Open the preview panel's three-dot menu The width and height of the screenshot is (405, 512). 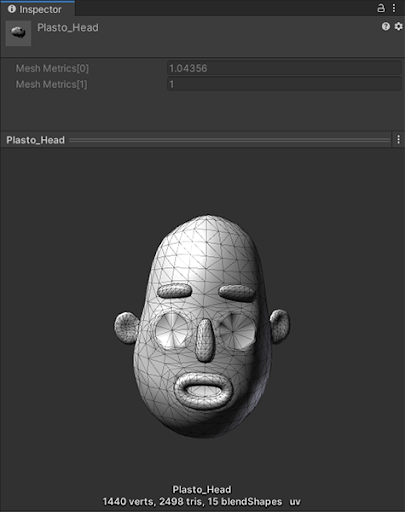pos(399,140)
